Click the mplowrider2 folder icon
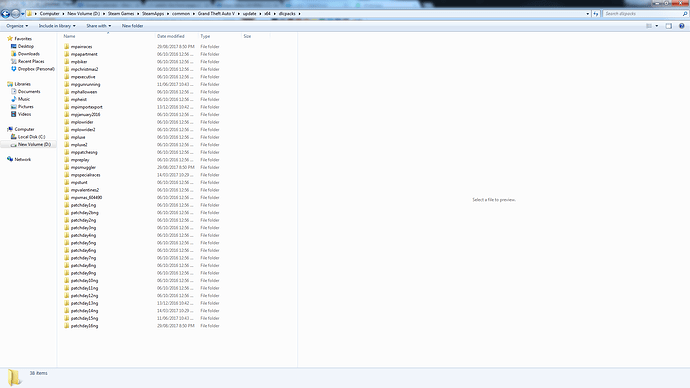Image resolution: width=690 pixels, height=388 pixels. (67, 129)
